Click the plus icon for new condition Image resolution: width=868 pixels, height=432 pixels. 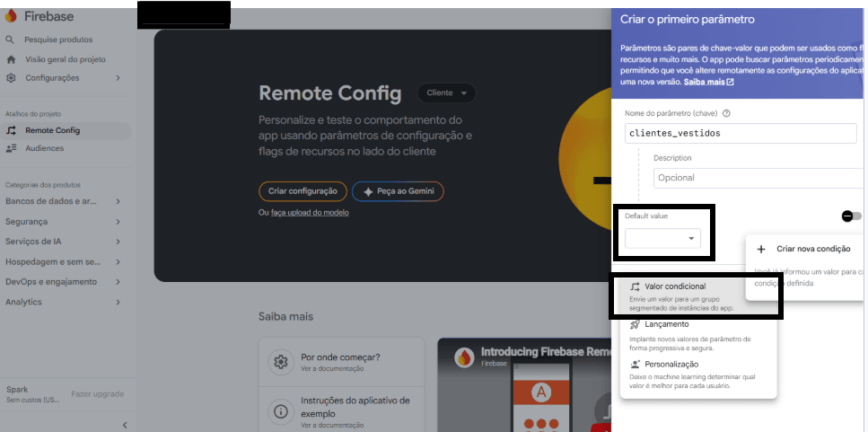[x=761, y=250]
